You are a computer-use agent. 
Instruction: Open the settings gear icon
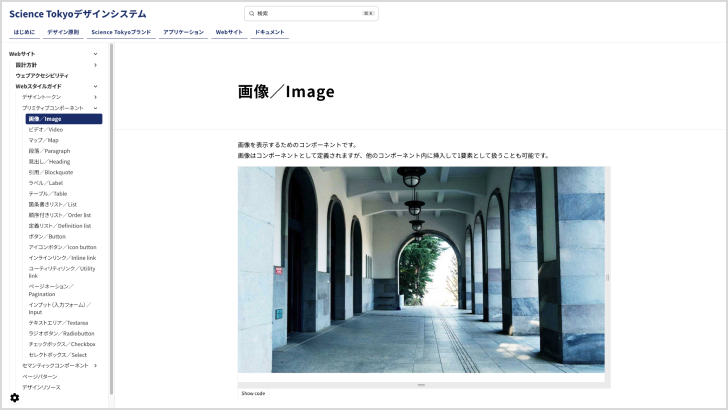pos(14,397)
